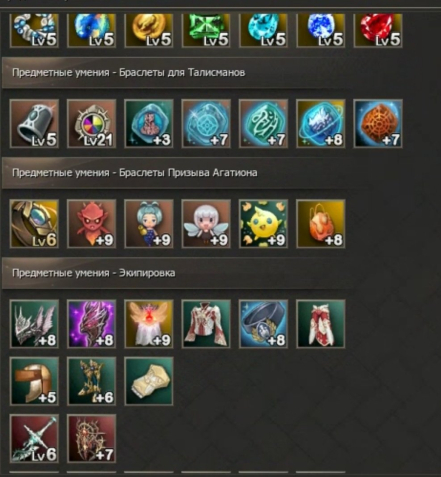The image size is (441, 477).
Task: Click the crossed swords weapon Lv6
Action: coord(34,439)
